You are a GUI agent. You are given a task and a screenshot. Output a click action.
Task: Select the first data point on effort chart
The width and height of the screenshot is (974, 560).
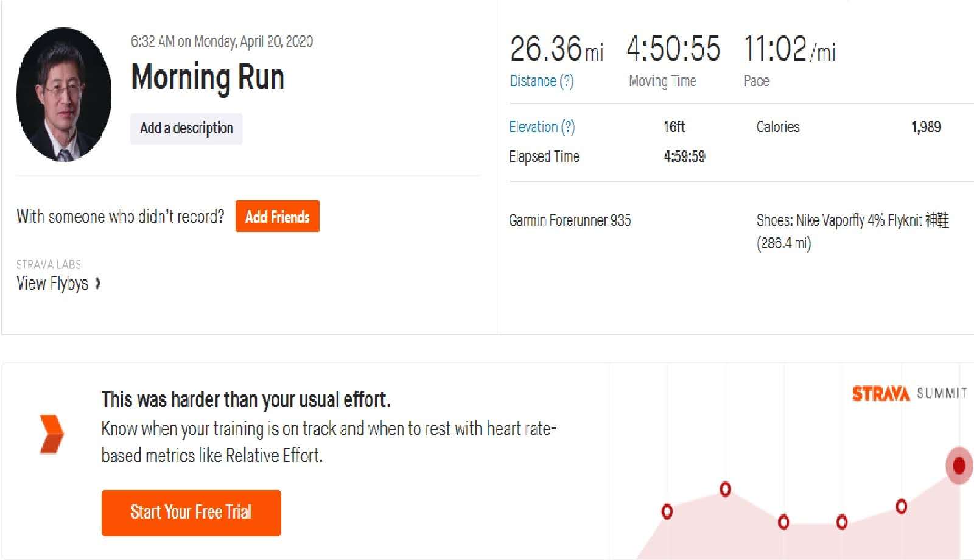click(x=667, y=511)
